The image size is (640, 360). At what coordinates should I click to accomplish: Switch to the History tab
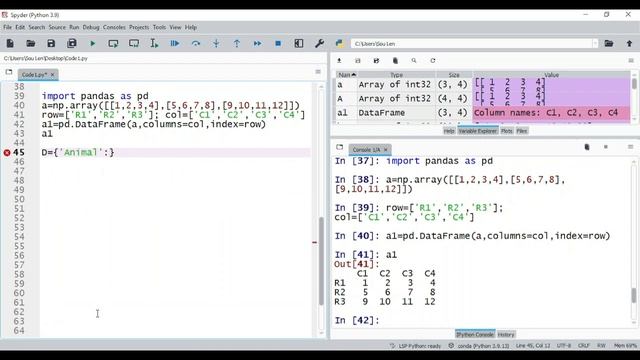click(x=506, y=335)
